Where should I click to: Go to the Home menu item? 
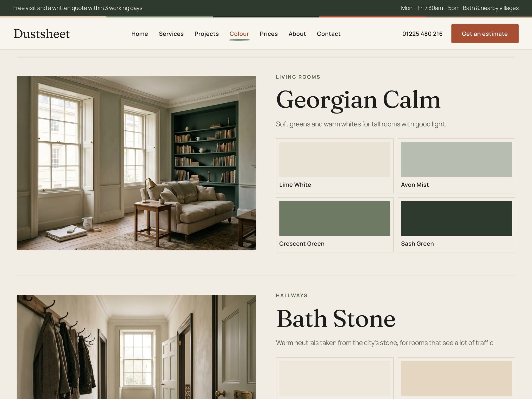click(x=139, y=34)
